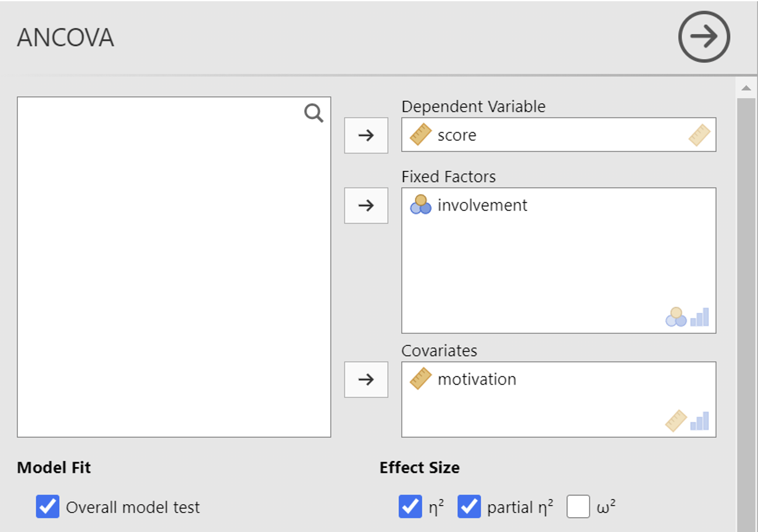
Task: Click faded bar chart icon in Fixed Factors
Action: pyautogui.click(x=699, y=317)
